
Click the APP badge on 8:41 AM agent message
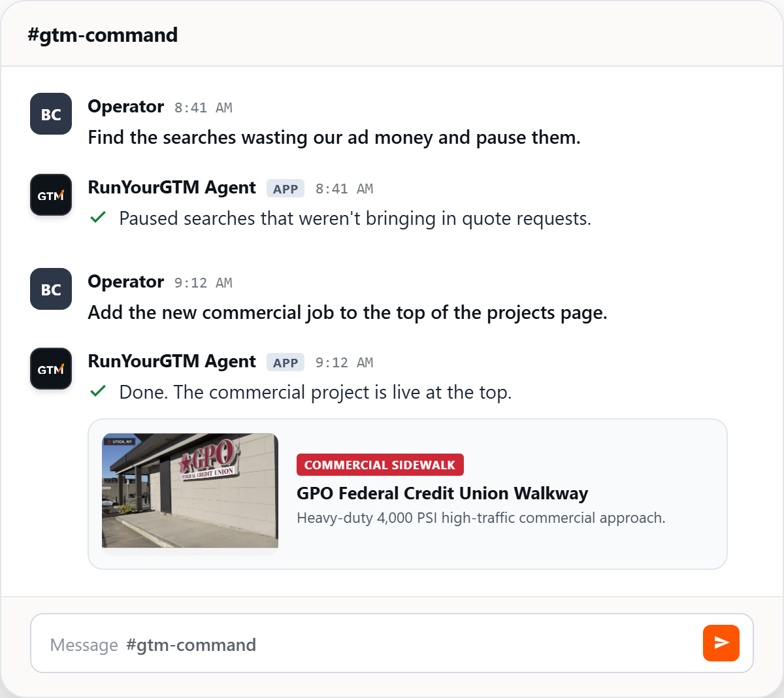coord(286,189)
